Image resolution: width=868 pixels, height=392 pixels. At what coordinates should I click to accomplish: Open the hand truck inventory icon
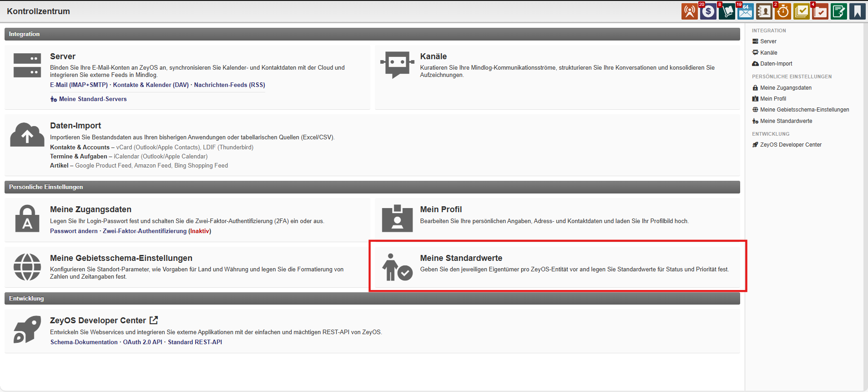tap(727, 11)
